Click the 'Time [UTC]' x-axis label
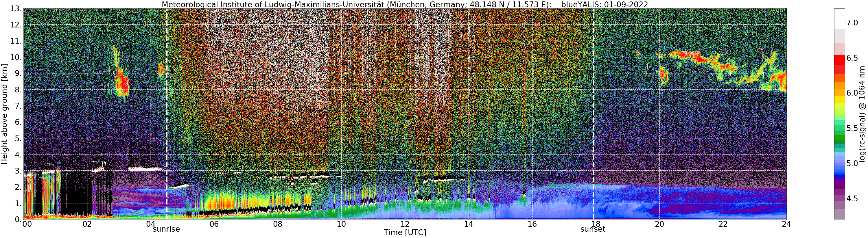 405,233
